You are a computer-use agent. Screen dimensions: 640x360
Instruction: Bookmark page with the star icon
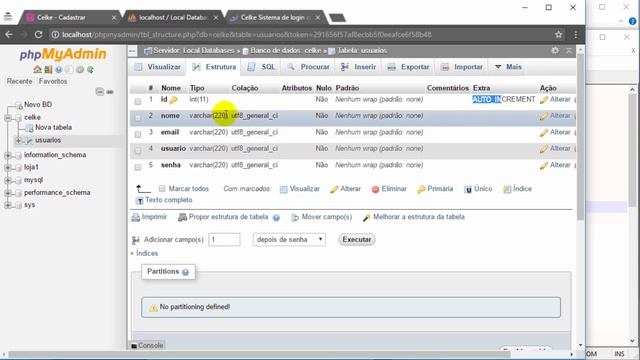[558, 35]
